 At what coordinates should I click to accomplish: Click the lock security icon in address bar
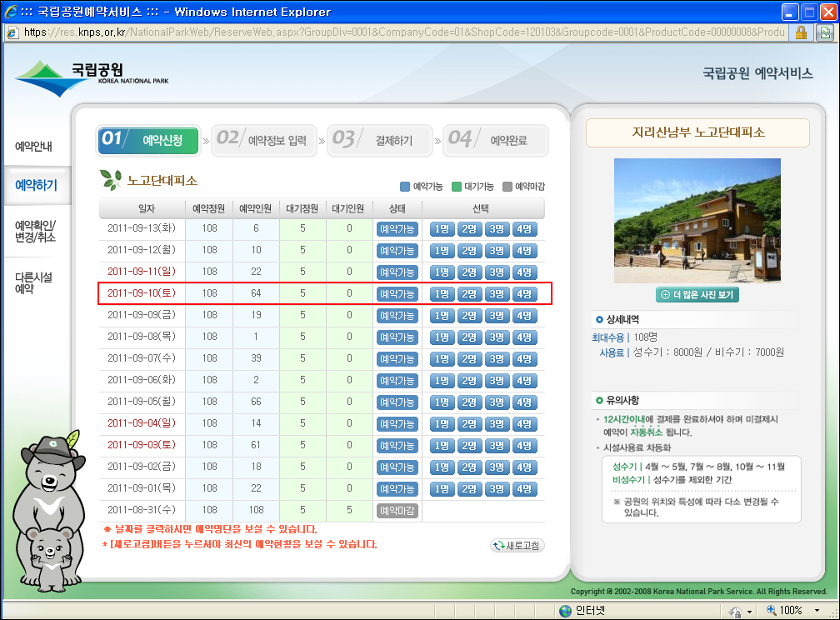tap(801, 32)
